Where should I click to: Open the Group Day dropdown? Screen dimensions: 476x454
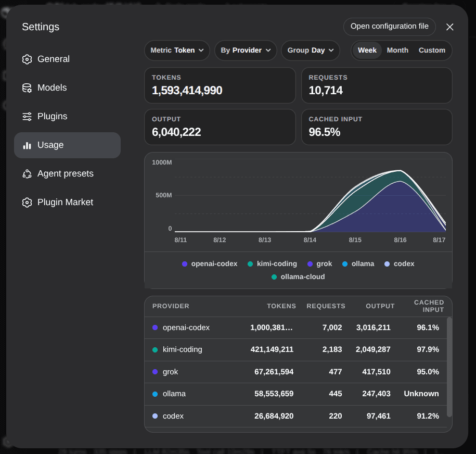(310, 51)
